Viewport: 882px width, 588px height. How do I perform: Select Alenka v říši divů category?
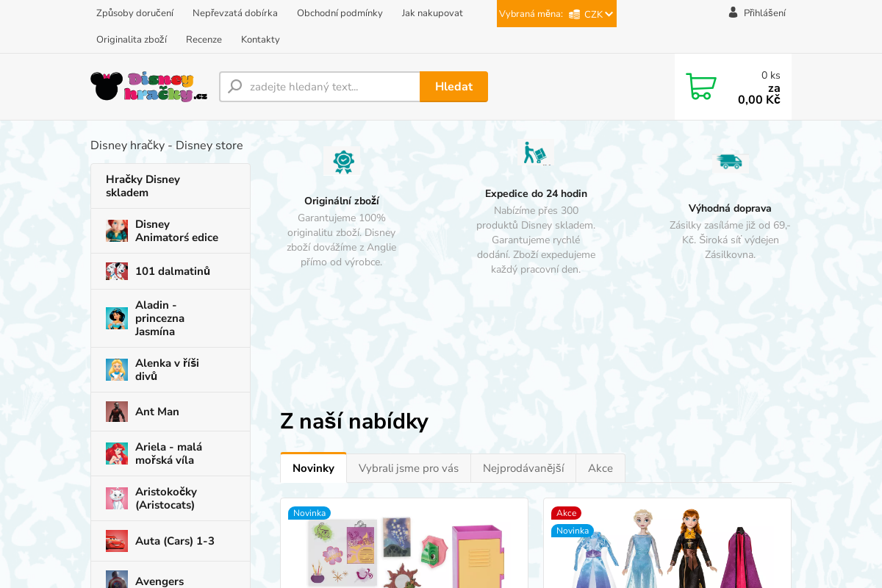point(171,370)
